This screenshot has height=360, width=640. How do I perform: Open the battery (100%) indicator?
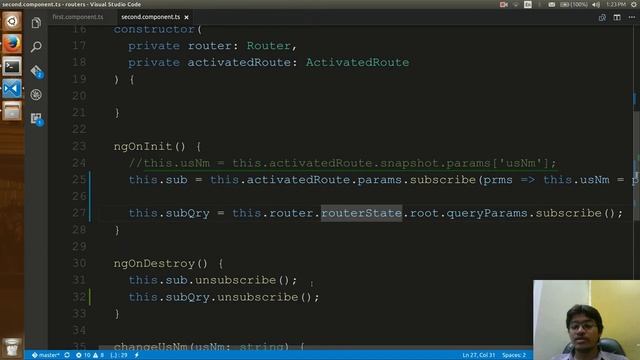[x=574, y=4]
